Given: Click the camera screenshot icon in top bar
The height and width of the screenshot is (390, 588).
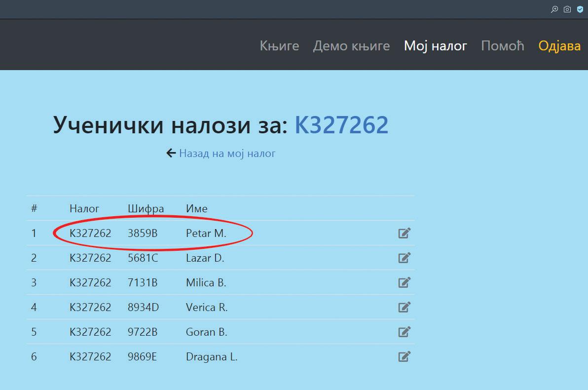Looking at the screenshot, I should pyautogui.click(x=567, y=9).
